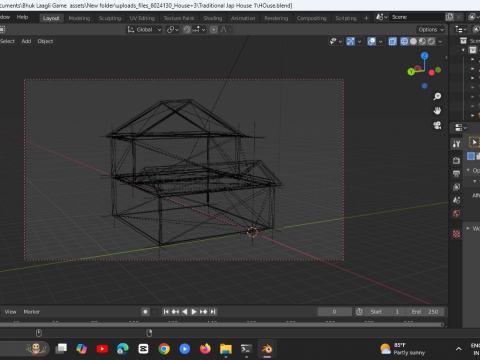Open the pivot point dropdown
The image size is (480, 360).
(173, 30)
